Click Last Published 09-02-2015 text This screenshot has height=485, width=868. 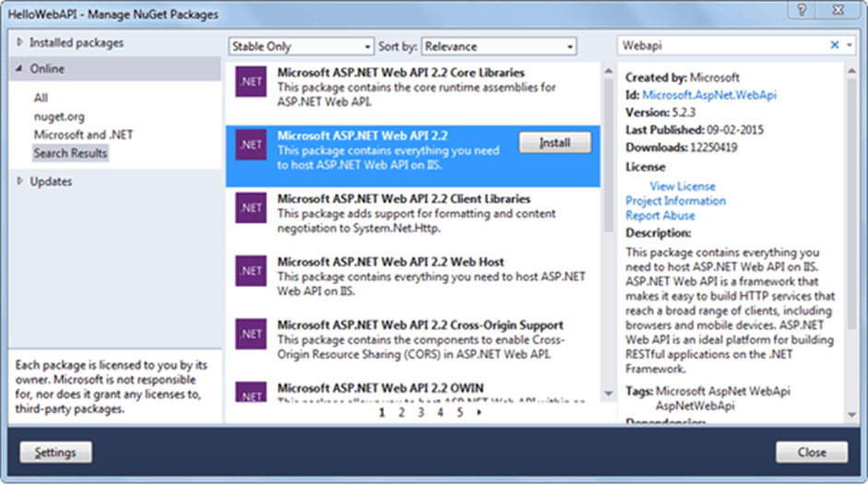pyautogui.click(x=695, y=130)
